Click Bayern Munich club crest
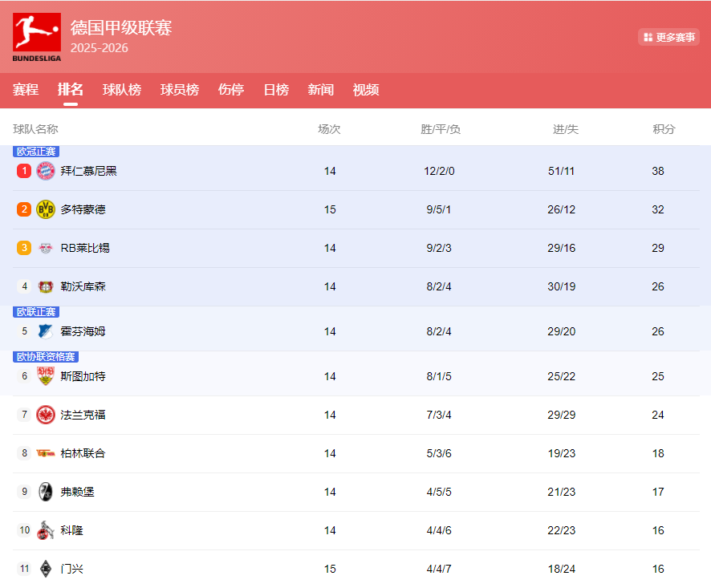The height and width of the screenshot is (588, 711). pyautogui.click(x=46, y=171)
